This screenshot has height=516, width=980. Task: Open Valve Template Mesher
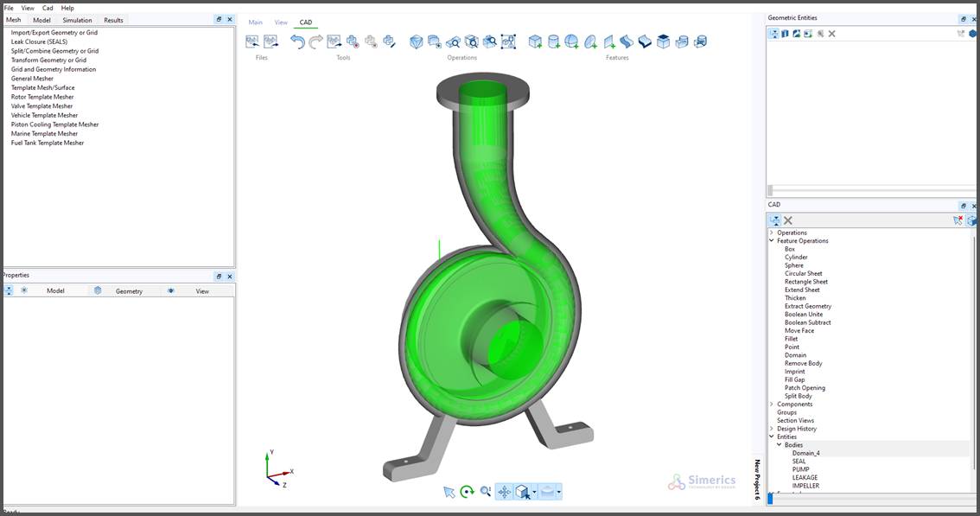[41, 106]
